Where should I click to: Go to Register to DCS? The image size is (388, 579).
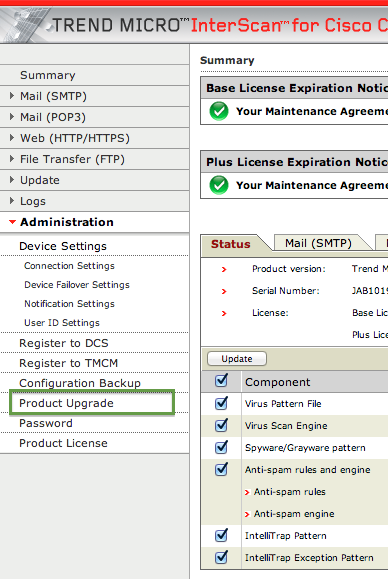click(63, 343)
